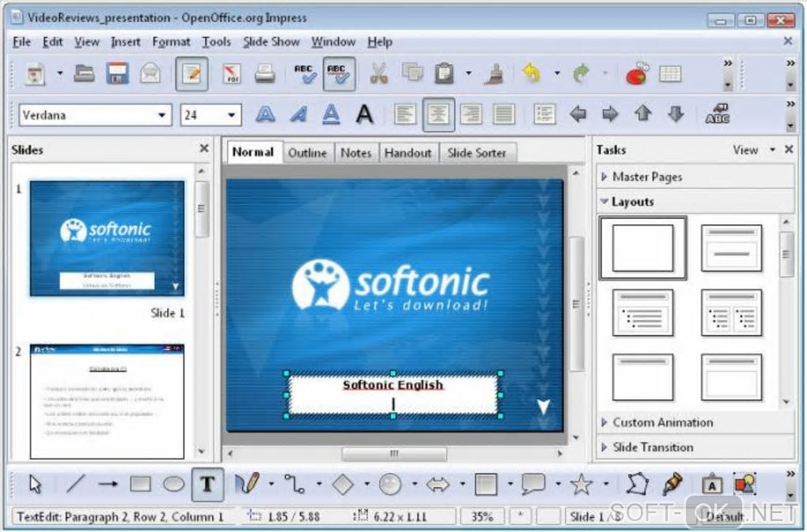
Task: Save the presentation with the floppy disk icon
Action: click(x=117, y=74)
